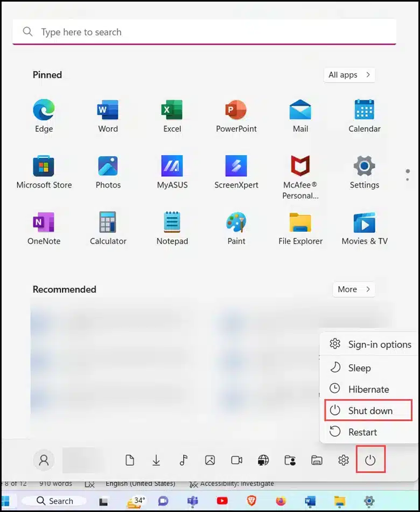Open the Videos folder shortcut icon
The width and height of the screenshot is (420, 512).
coord(236,460)
